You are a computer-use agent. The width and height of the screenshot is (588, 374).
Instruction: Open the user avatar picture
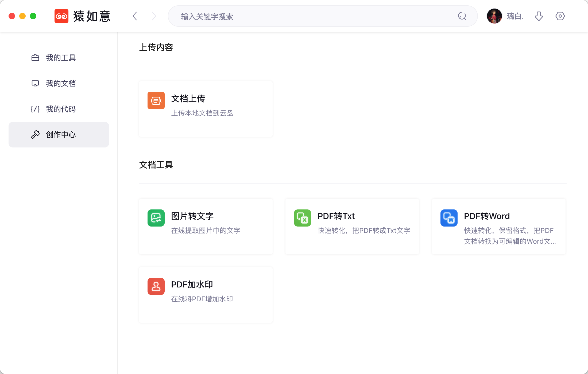[x=494, y=16]
